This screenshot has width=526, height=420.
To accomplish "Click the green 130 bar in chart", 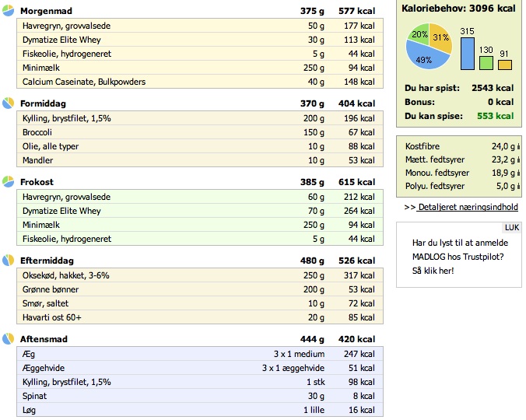I will click(486, 63).
